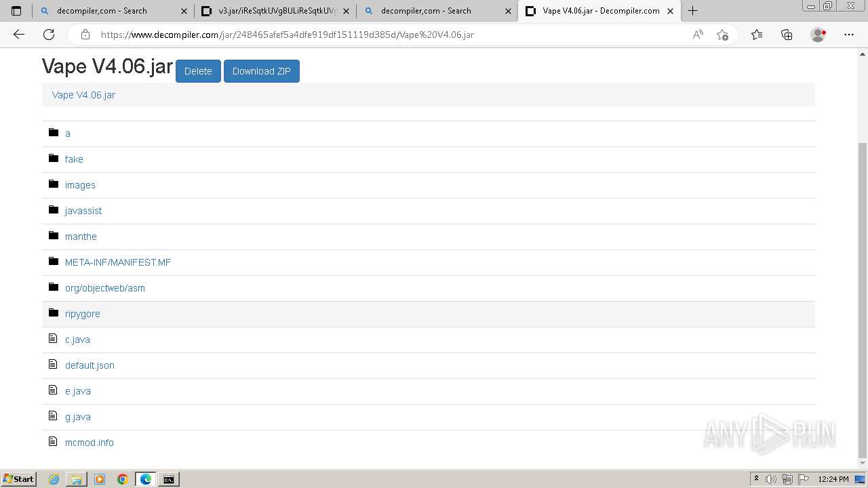
Task: View site information lock icon
Action: coord(85,35)
